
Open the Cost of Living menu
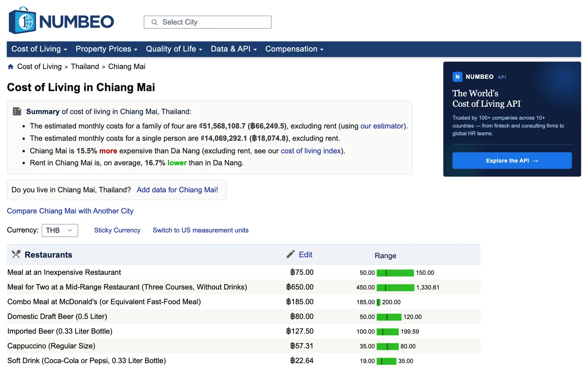coord(39,49)
